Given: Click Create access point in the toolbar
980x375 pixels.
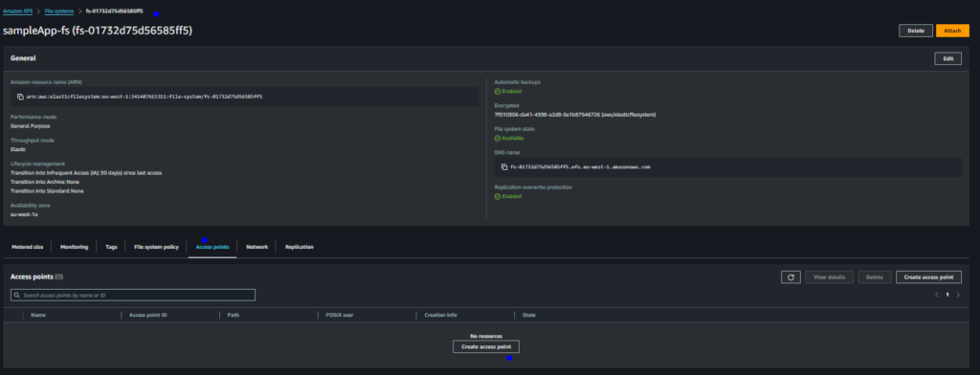Looking at the screenshot, I should pyautogui.click(x=928, y=276).
